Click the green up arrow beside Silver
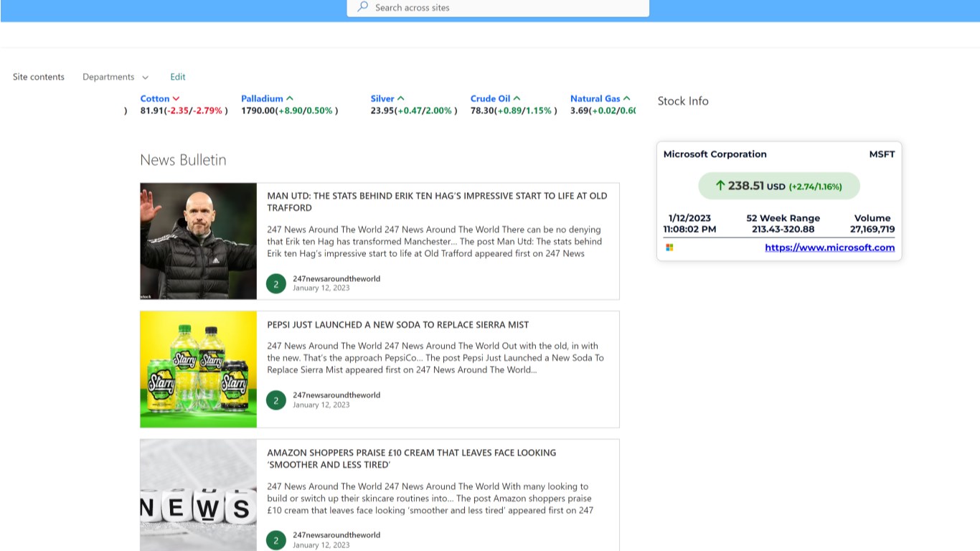The height and width of the screenshot is (551, 980). coord(401,98)
